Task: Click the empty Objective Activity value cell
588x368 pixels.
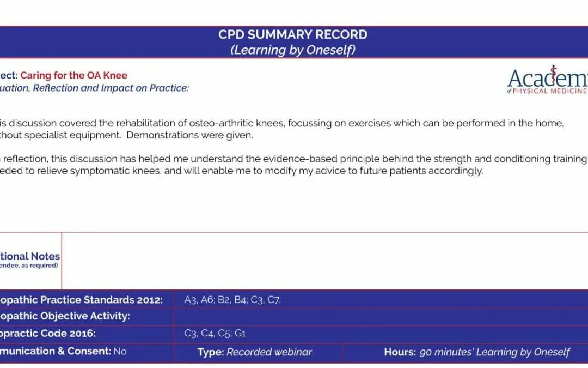Action: 381,316
